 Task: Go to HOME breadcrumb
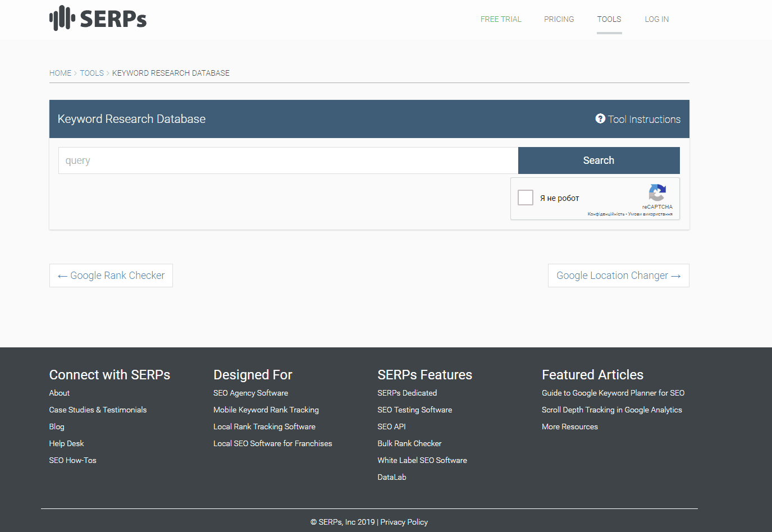[x=61, y=73]
